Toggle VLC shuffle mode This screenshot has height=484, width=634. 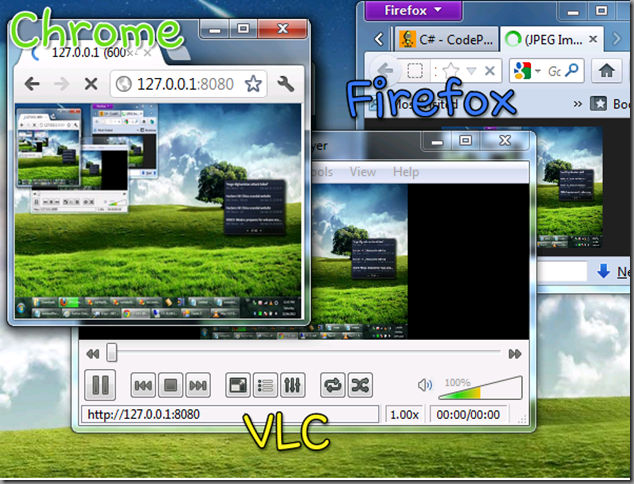[360, 385]
